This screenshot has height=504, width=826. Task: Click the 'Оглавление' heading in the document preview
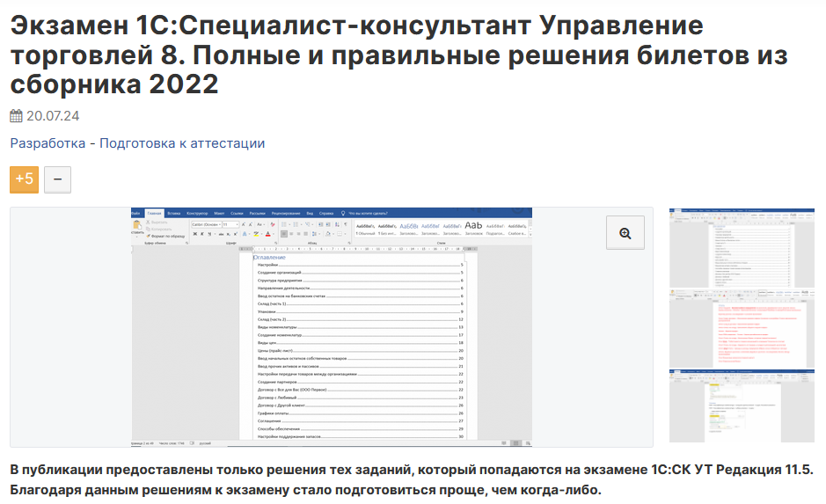click(x=269, y=257)
